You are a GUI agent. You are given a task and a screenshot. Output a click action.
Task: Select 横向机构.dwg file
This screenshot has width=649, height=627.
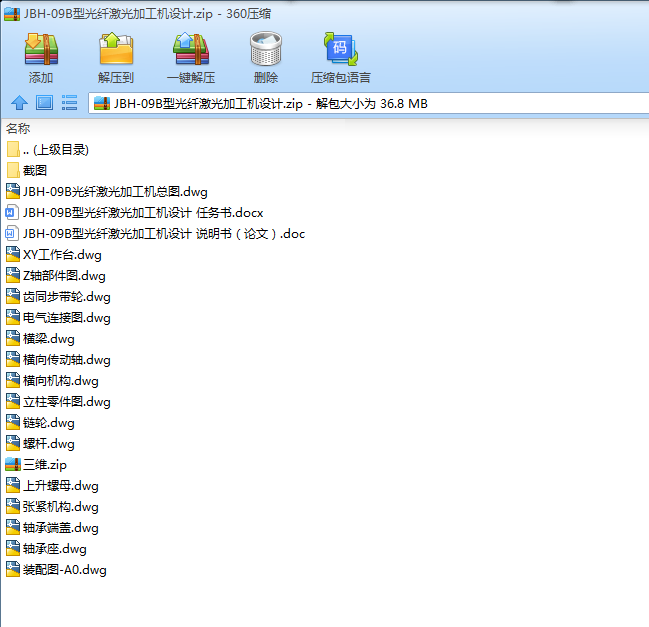click(53, 381)
